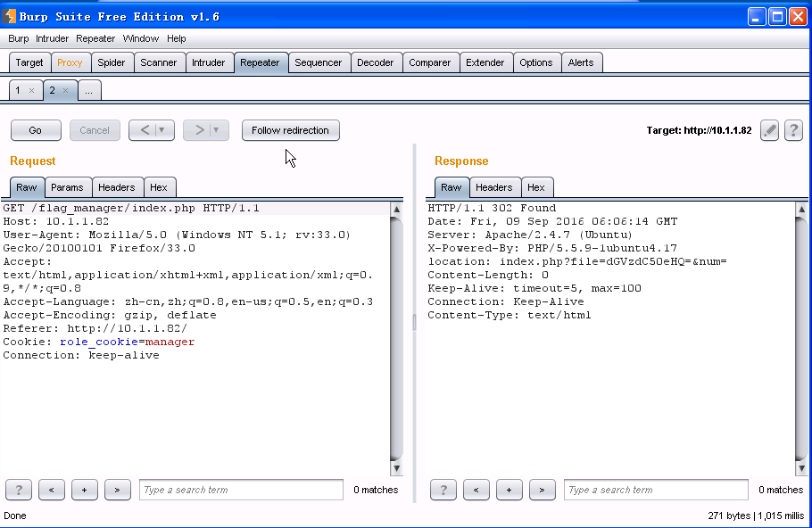The width and height of the screenshot is (812, 528).
Task: Click the Cancel button
Action: (x=95, y=130)
